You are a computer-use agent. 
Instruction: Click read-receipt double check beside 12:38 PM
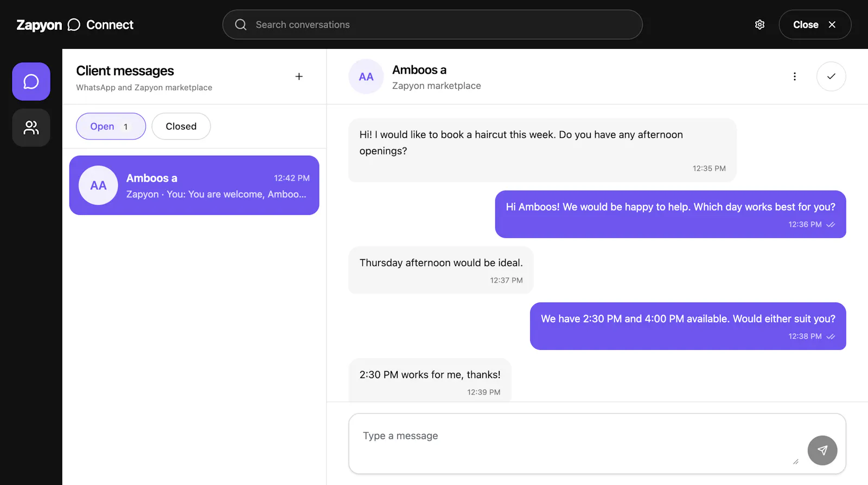[x=831, y=336]
